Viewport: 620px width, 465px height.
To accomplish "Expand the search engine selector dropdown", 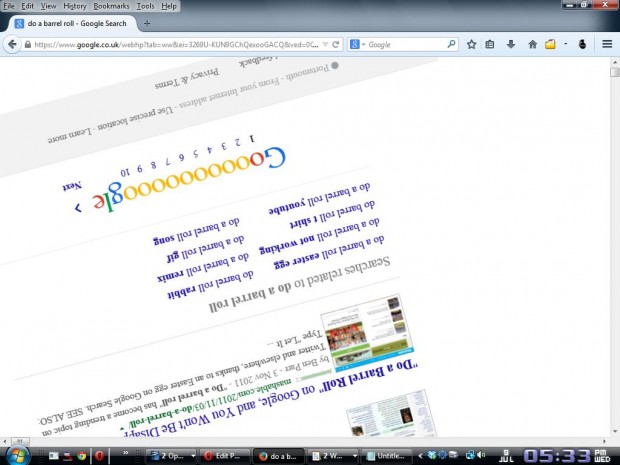I will [x=362, y=44].
